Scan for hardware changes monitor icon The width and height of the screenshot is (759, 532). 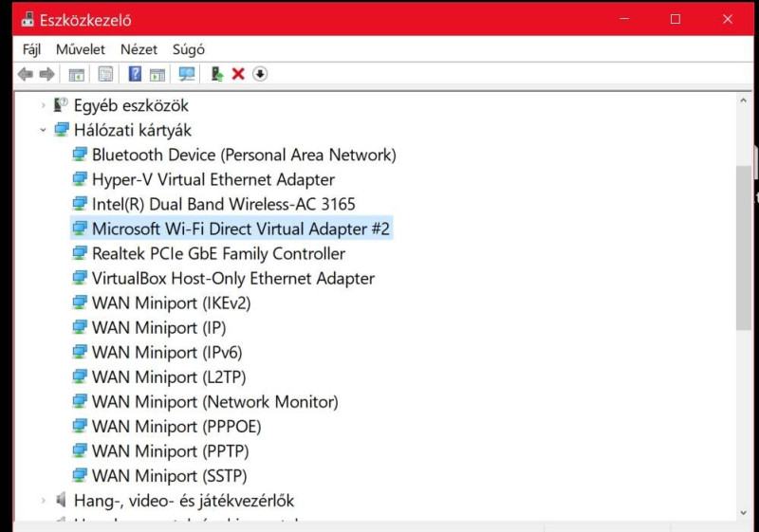(x=187, y=74)
